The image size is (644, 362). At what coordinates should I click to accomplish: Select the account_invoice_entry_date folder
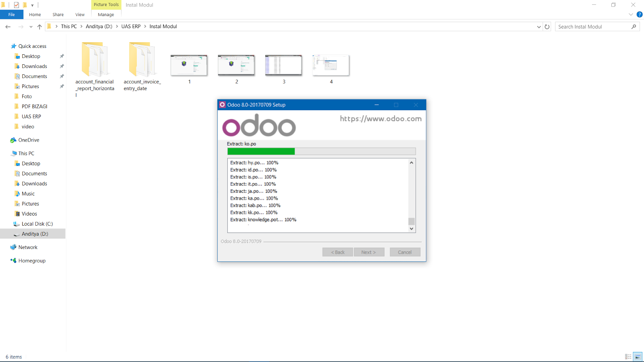coord(142,66)
